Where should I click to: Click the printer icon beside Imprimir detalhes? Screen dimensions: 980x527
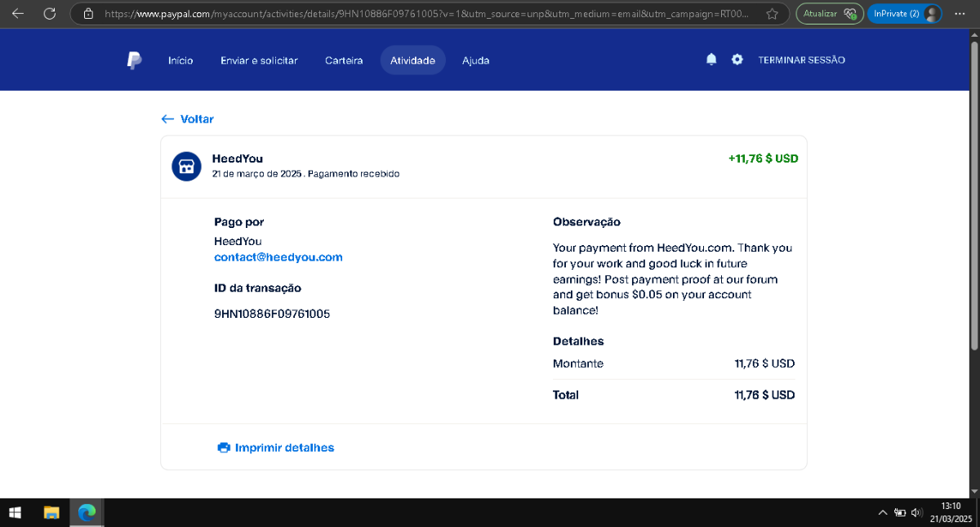tap(224, 448)
